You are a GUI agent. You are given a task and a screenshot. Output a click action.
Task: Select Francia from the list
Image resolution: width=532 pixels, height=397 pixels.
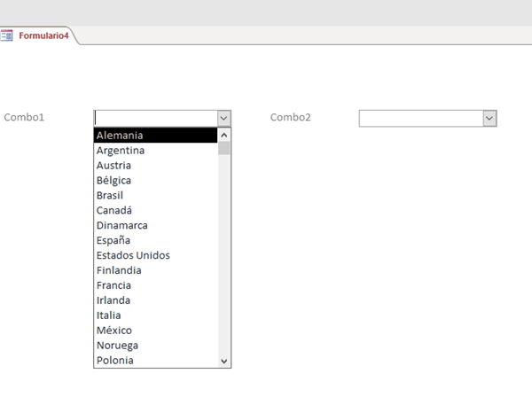[156, 285]
